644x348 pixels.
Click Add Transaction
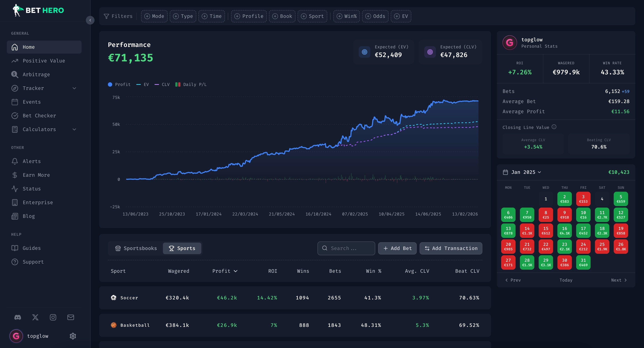(x=450, y=248)
